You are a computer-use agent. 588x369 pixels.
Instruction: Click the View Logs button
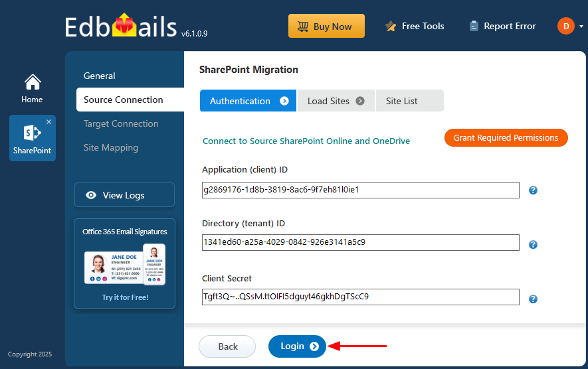[x=124, y=195]
